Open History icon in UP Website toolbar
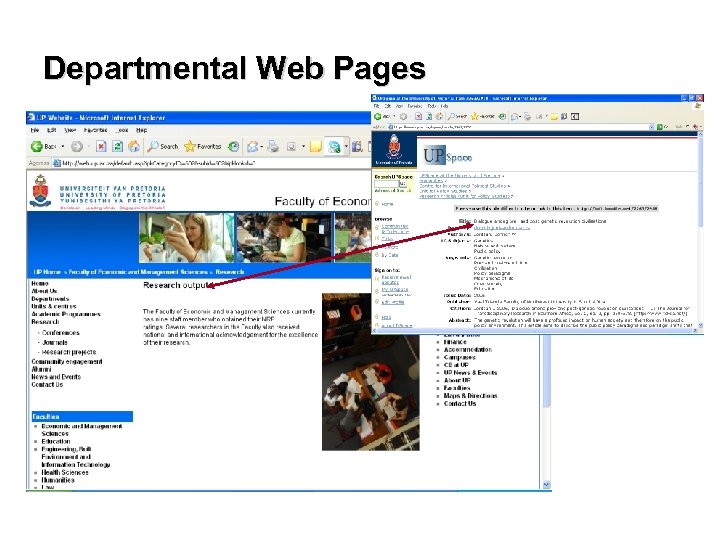The image size is (720, 540). (x=234, y=146)
